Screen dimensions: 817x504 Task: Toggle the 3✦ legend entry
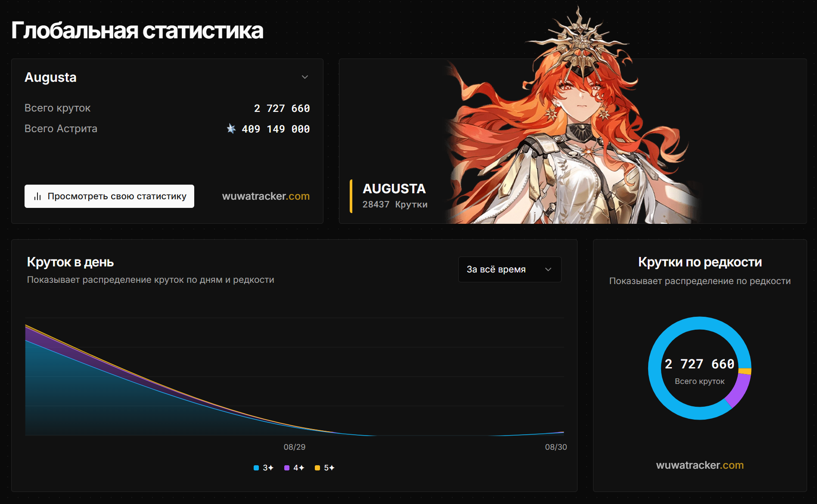(x=264, y=468)
